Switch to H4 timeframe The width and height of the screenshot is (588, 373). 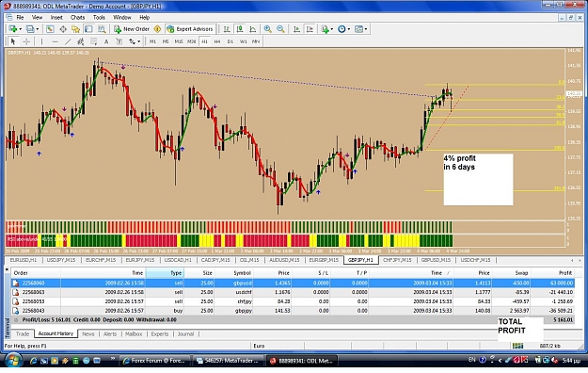(x=217, y=41)
